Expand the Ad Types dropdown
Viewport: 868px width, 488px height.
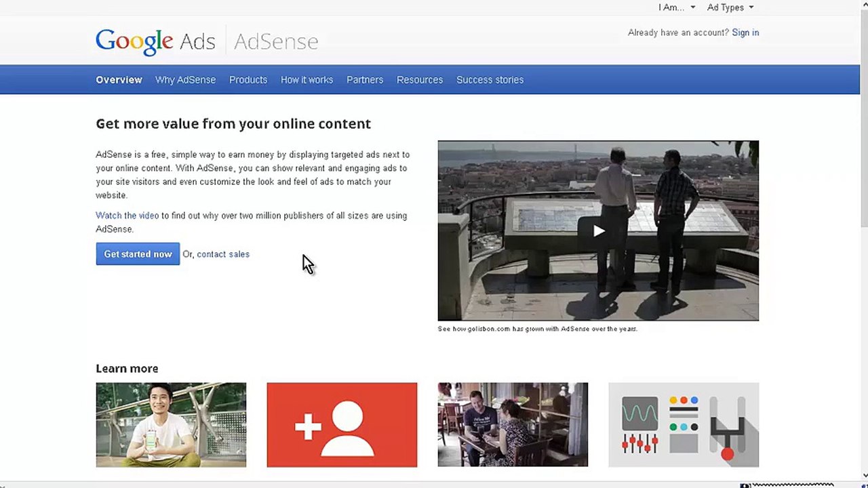tap(730, 7)
